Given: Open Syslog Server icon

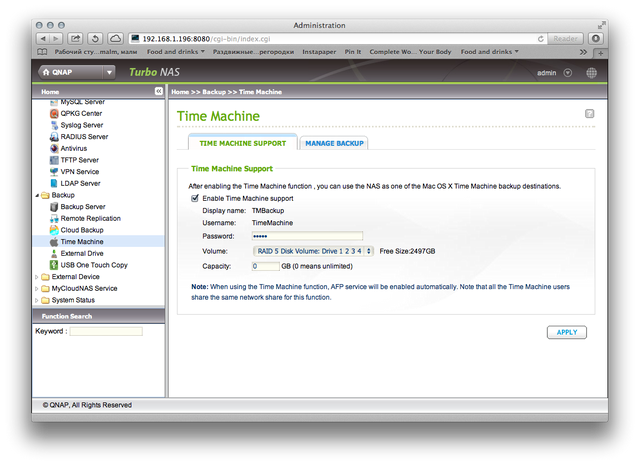Looking at the screenshot, I should (54, 125).
